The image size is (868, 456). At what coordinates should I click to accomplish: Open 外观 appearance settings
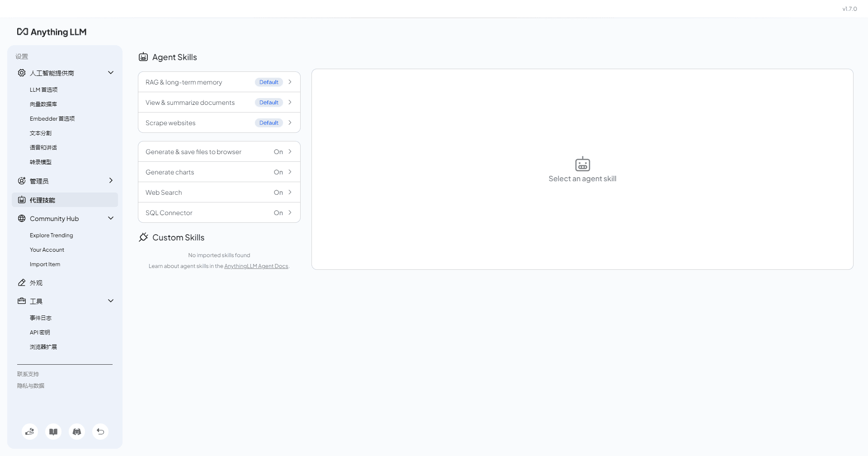tap(36, 283)
